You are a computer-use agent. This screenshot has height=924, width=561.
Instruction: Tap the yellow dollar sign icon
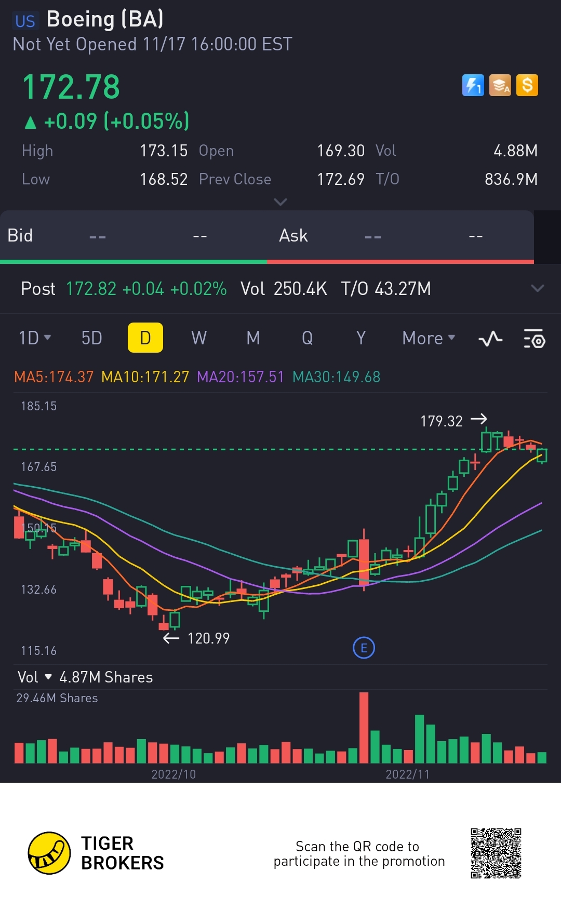(x=527, y=85)
